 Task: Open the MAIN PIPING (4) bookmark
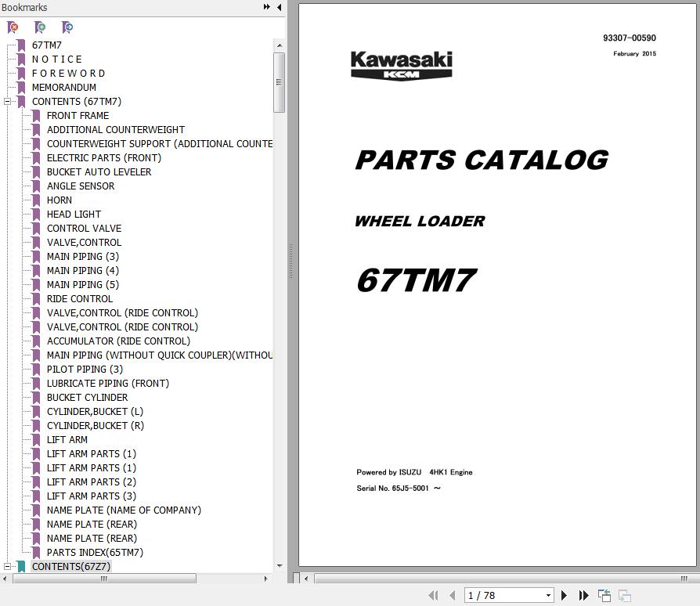pos(82,271)
